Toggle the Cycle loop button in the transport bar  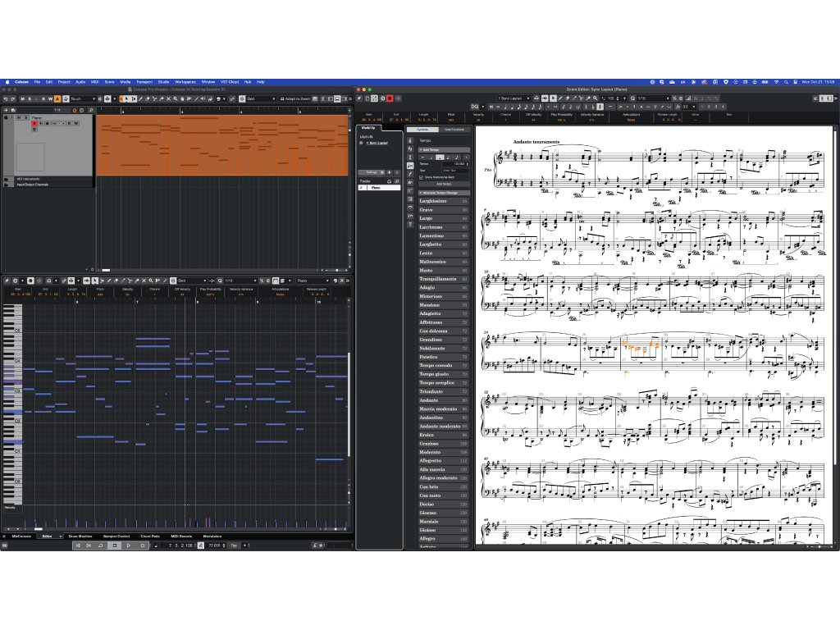pyautogui.click(x=101, y=546)
